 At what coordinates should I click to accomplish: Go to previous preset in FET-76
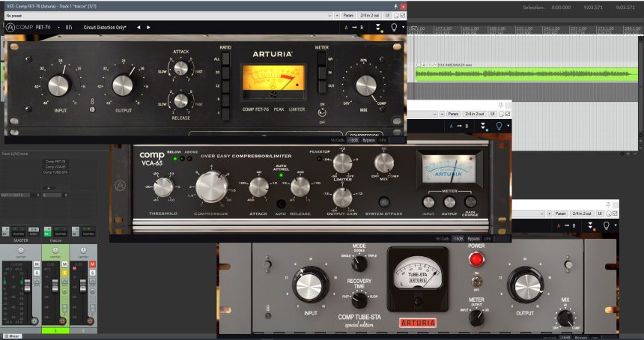[x=138, y=28]
